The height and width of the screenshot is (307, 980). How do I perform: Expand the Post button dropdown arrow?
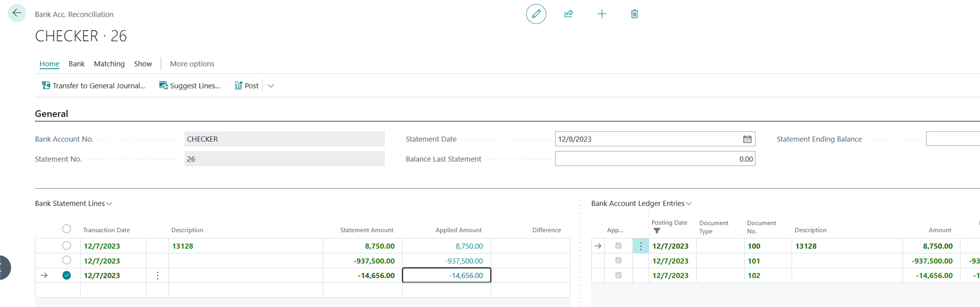[x=271, y=86]
